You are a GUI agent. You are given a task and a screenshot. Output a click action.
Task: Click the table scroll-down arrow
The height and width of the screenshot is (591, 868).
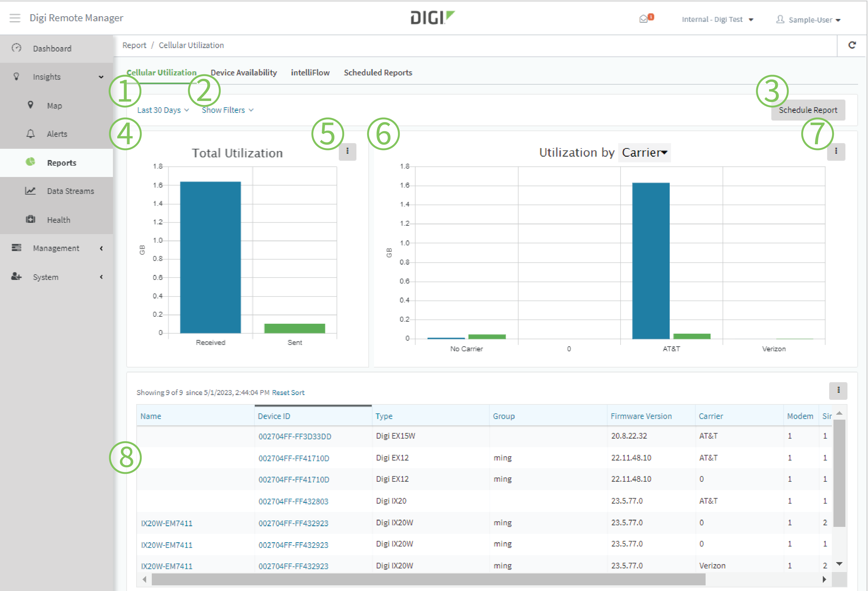click(839, 564)
